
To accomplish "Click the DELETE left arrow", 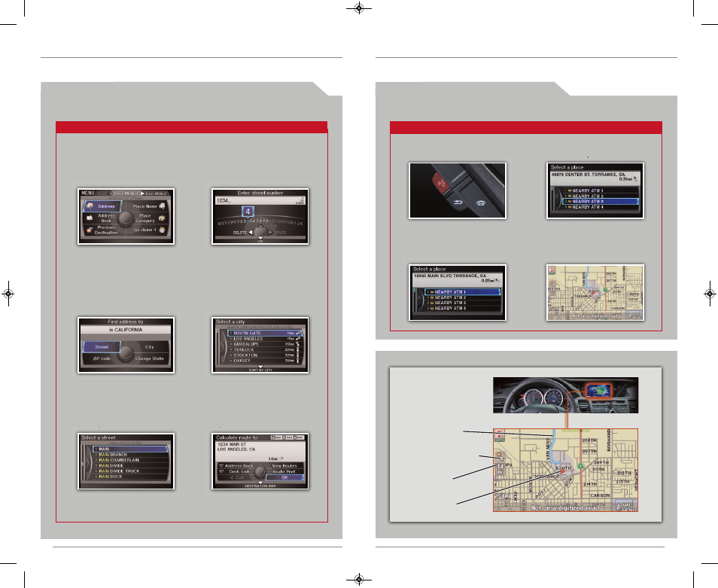I will 251,232.
